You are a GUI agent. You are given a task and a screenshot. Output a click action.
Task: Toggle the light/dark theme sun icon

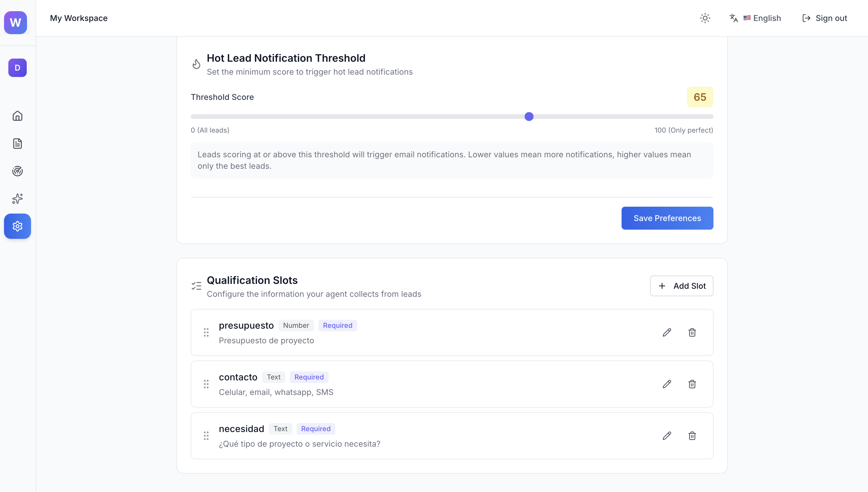pos(705,18)
